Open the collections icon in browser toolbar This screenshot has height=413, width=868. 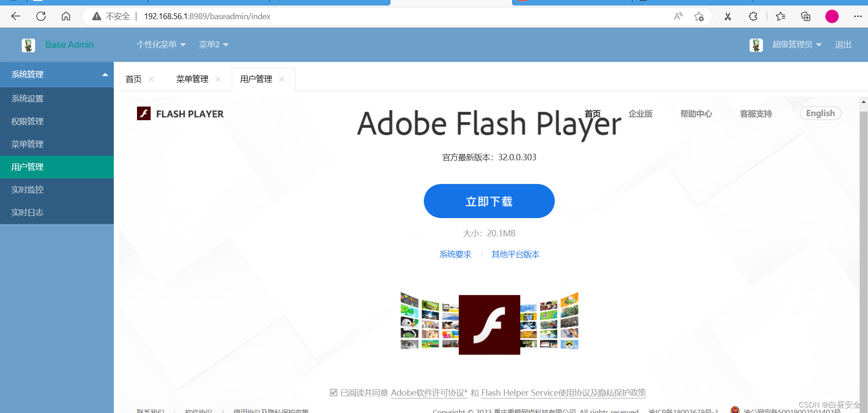806,16
